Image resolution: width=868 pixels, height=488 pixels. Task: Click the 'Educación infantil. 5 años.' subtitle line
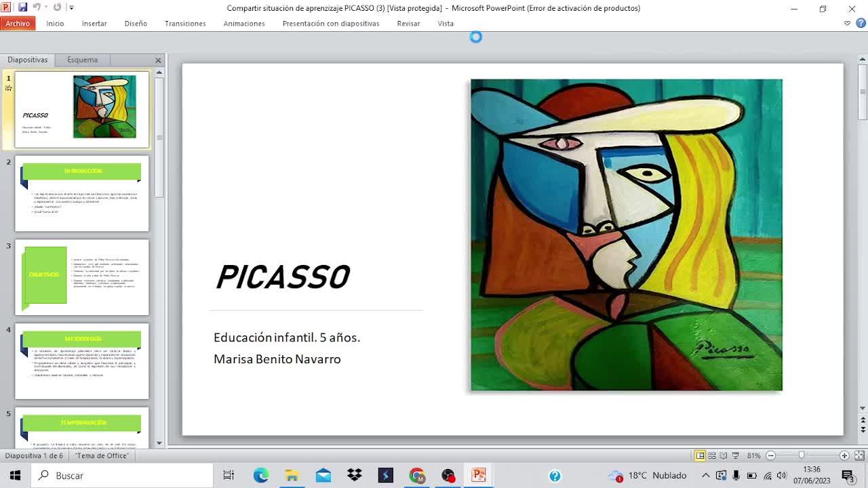[287, 338]
